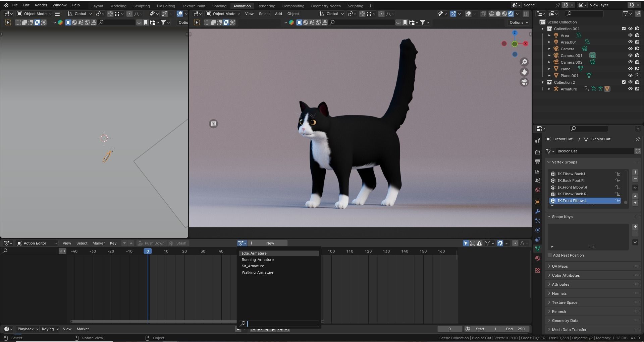Click the red X axis gizmo ball
This screenshot has width=644, height=342.
(525, 44)
